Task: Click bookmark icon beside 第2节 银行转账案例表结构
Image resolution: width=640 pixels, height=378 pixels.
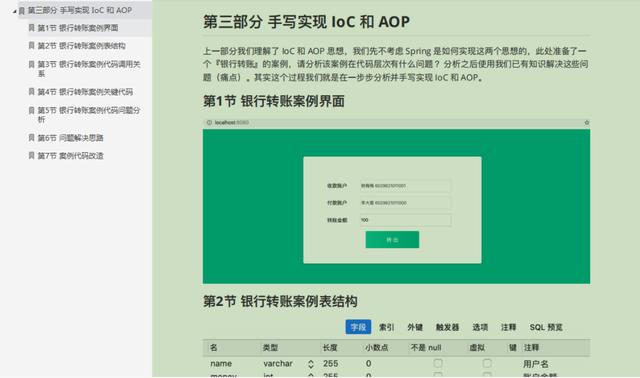Action: [31, 45]
